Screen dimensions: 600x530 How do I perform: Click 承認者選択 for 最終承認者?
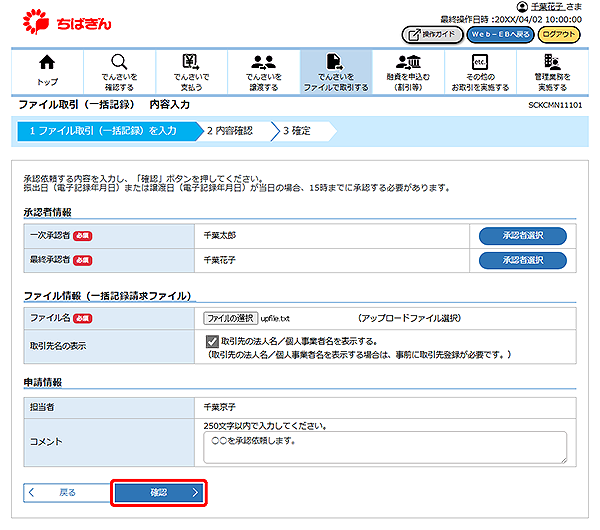523,260
